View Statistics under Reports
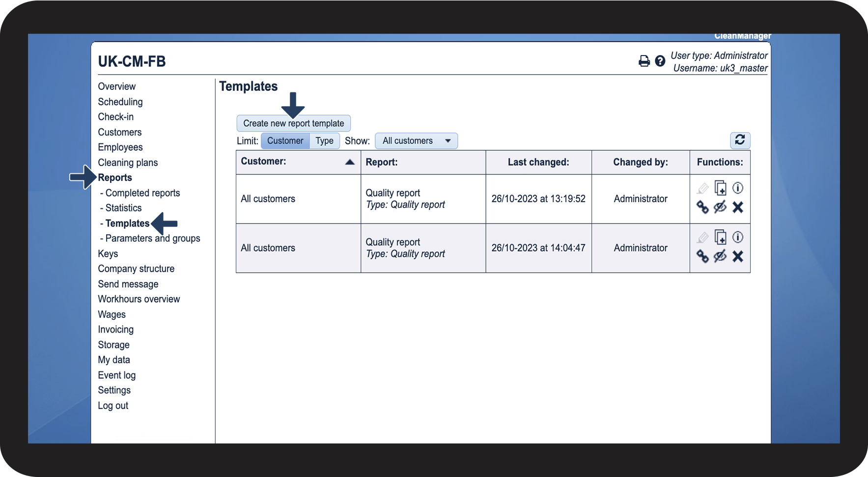The image size is (868, 477). tap(123, 208)
